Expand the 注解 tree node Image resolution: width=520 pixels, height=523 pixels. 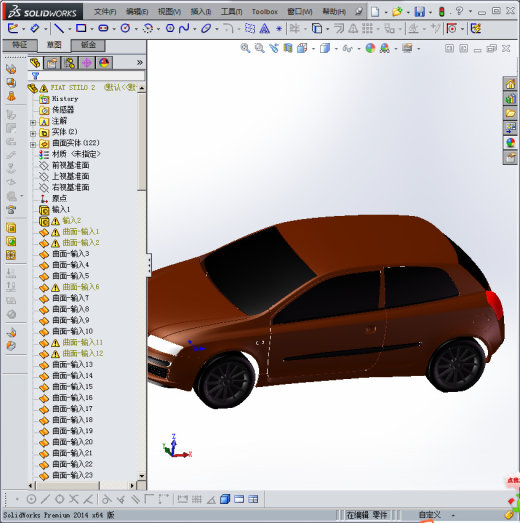pos(33,122)
